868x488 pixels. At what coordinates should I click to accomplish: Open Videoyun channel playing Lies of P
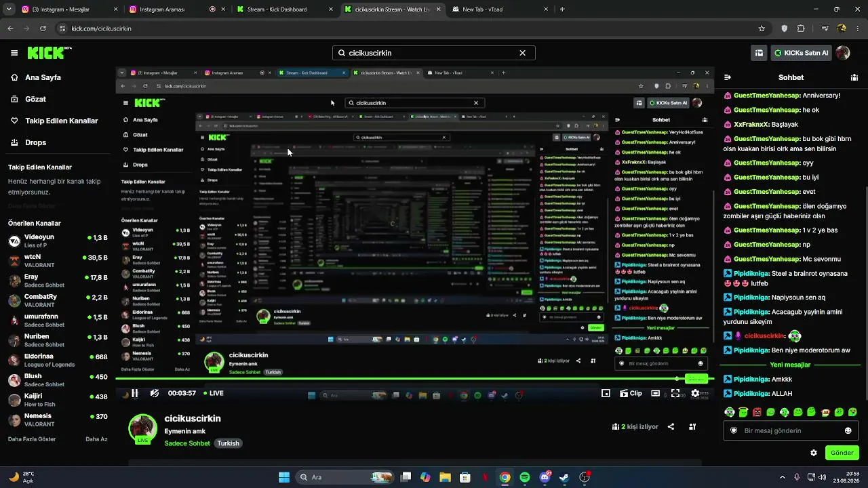point(58,241)
